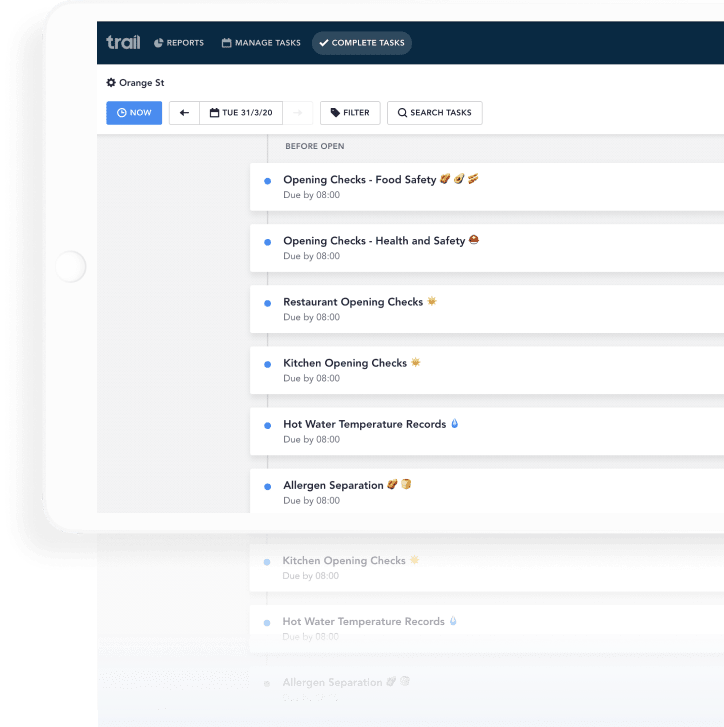Jump to Now
Screen dimensions: 724x727
(134, 113)
